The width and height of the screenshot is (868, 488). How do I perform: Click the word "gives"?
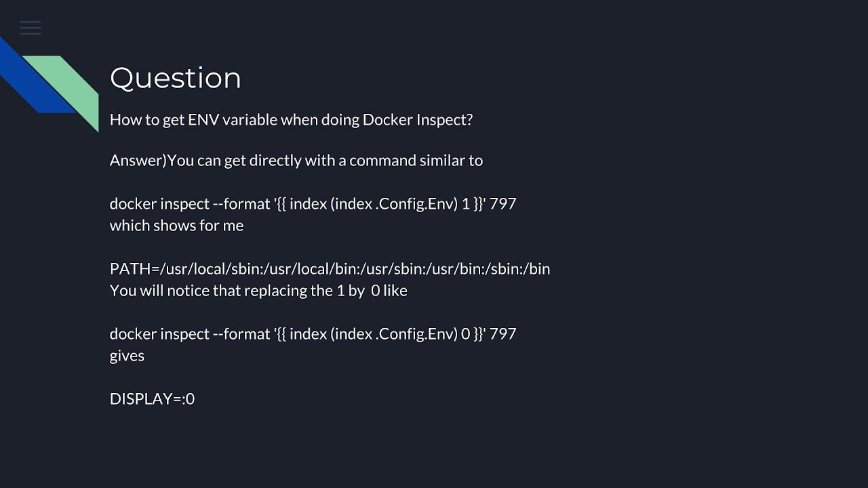tap(127, 356)
